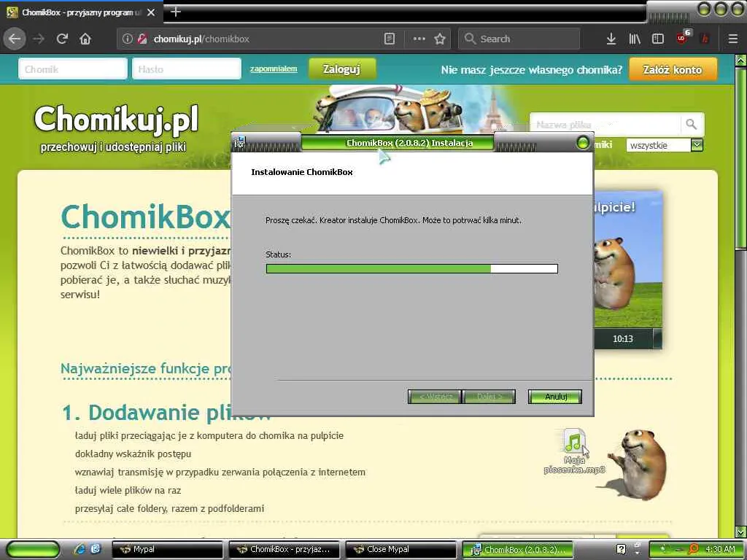Viewport: 747px width, 560px height.
Task: Click the browser forward arrow
Action: [39, 39]
